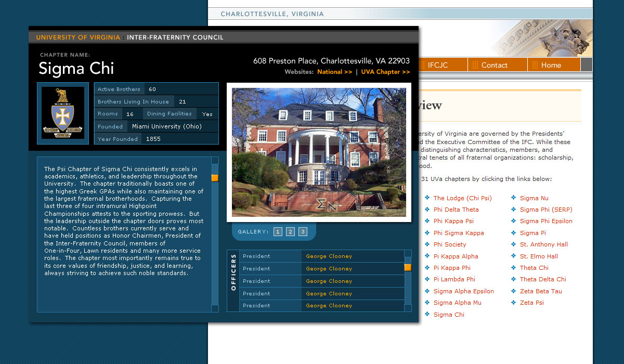Screen dimensions: 624x364
Task: Open the Phi Society chapter link
Action: [x=450, y=244]
